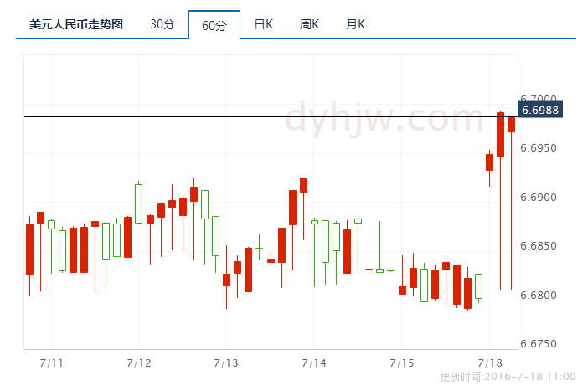Image resolution: width=588 pixels, height=386 pixels.
Task: Click the 7/11 date axis label
Action: point(52,363)
